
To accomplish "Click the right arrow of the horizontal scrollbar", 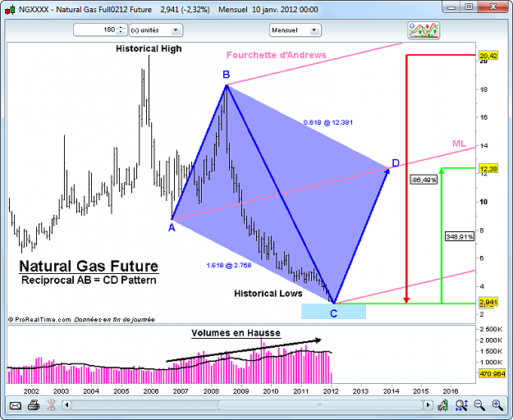I will pyautogui.click(x=428, y=405).
